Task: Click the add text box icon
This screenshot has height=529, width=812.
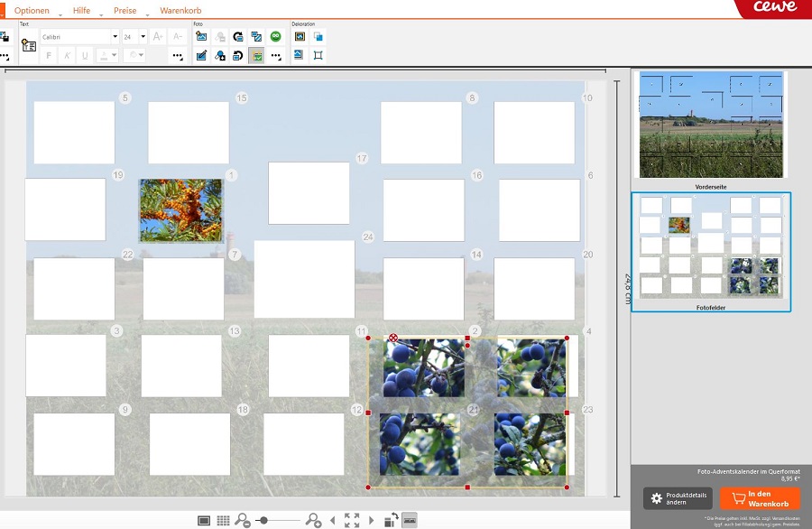Action: [x=28, y=46]
